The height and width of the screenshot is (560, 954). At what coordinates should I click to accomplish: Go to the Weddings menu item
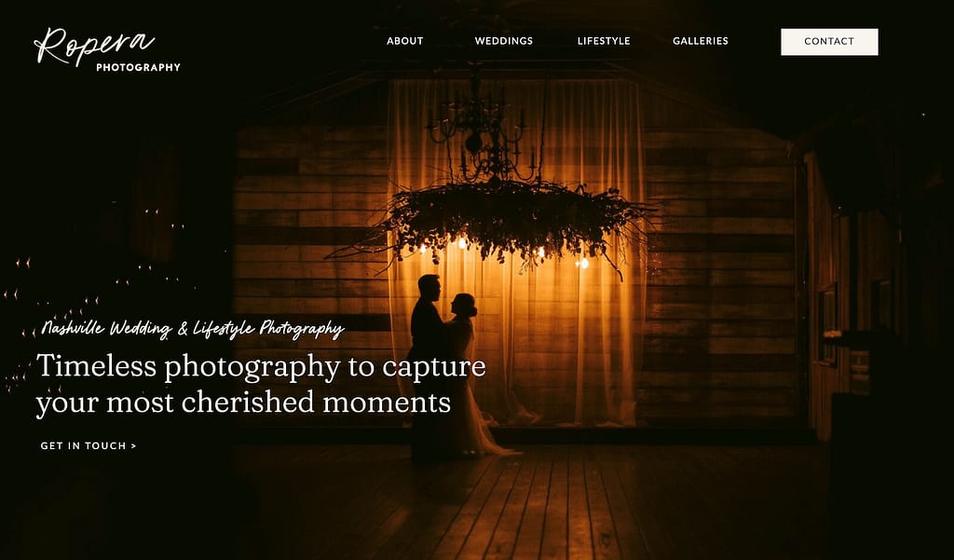[504, 41]
